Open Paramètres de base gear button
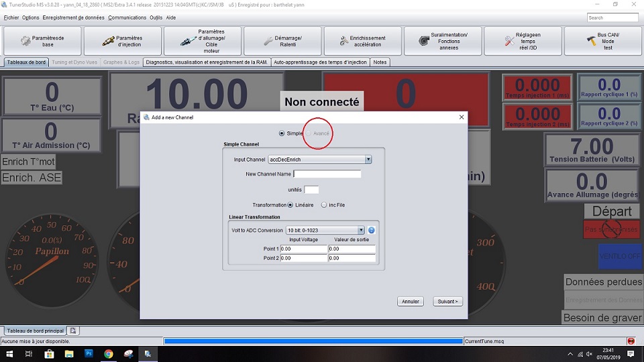This screenshot has height=362, width=644. point(42,42)
